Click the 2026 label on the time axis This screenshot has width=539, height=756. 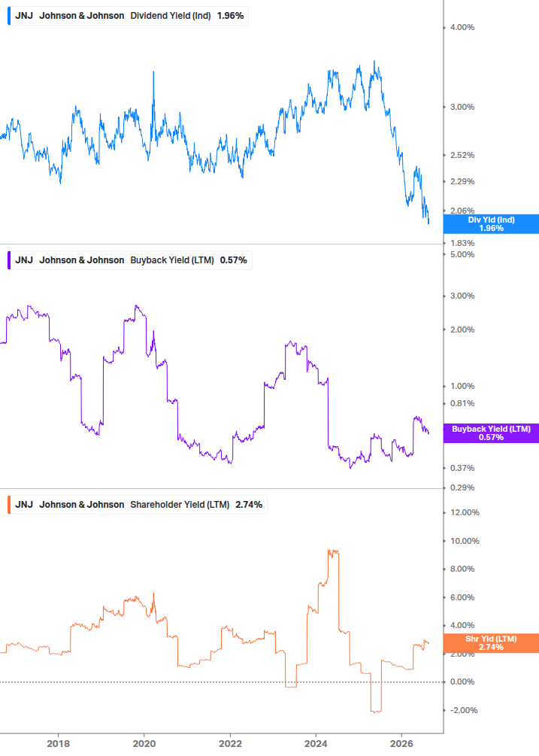click(401, 743)
